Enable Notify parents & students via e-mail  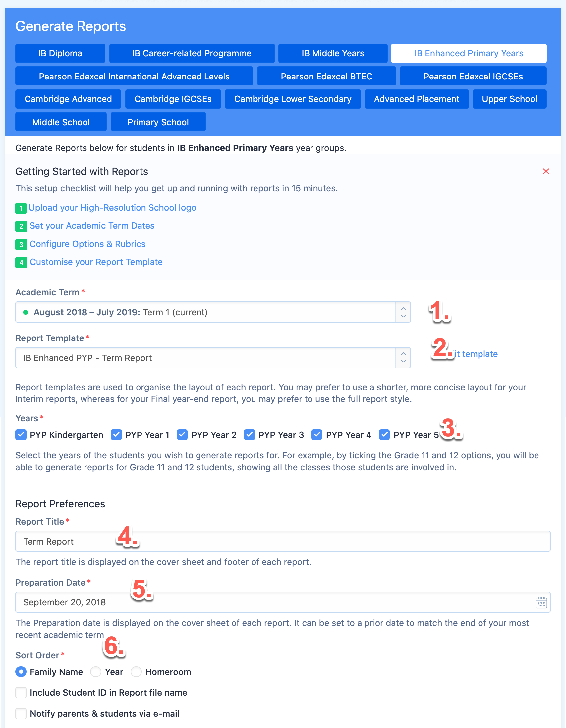point(21,714)
